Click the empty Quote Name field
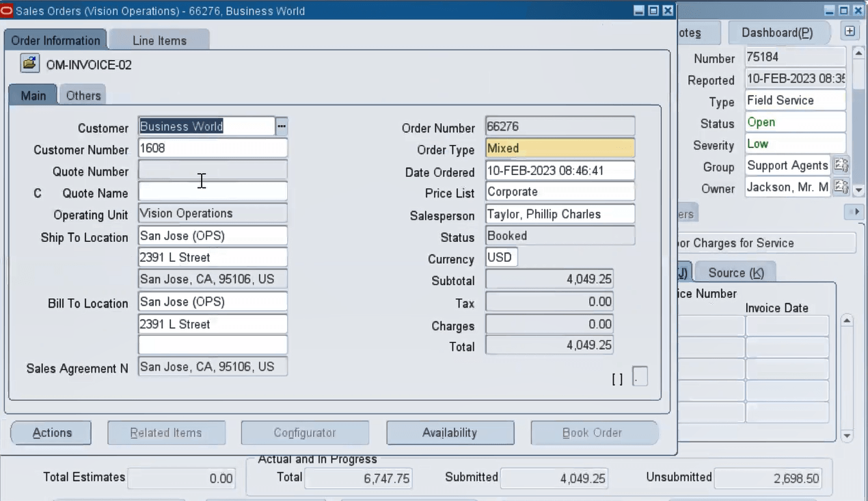Viewport: 868px width, 501px height. tap(213, 191)
